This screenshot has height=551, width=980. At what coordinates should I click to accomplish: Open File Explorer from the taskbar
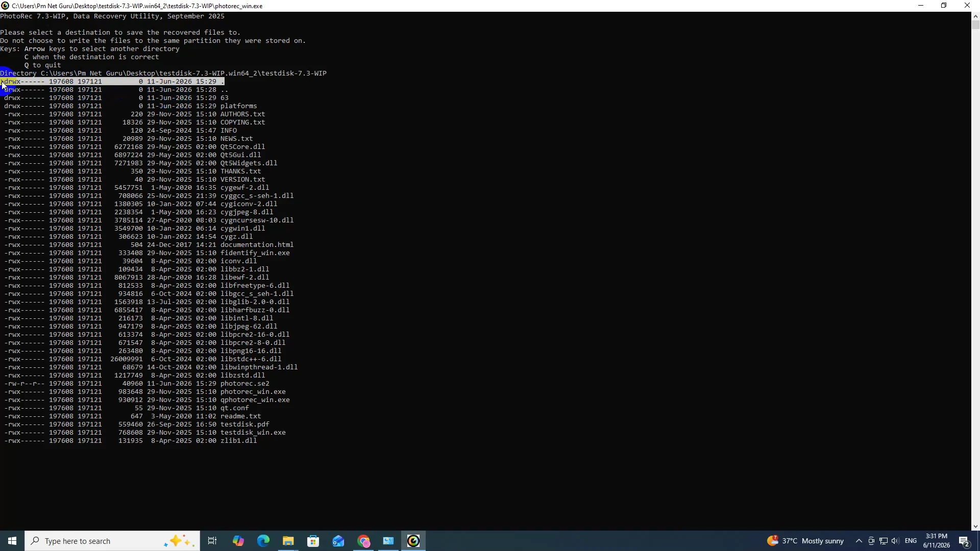point(288,541)
